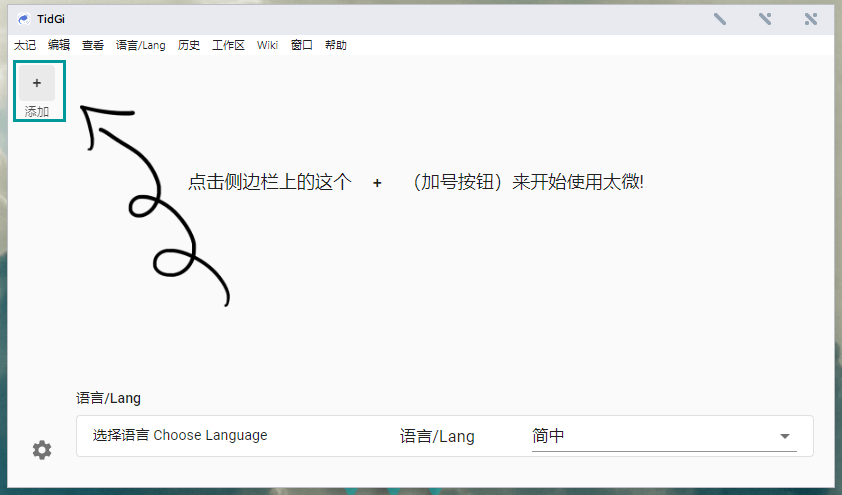The height and width of the screenshot is (495, 842).
Task: Click the plus Add workspace button
Action: [37, 83]
